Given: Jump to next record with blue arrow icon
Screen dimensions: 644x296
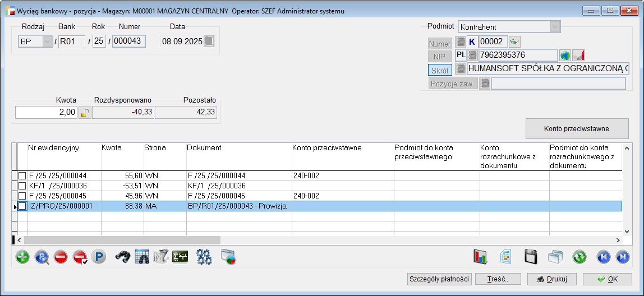Looking at the screenshot, I should click(622, 257).
